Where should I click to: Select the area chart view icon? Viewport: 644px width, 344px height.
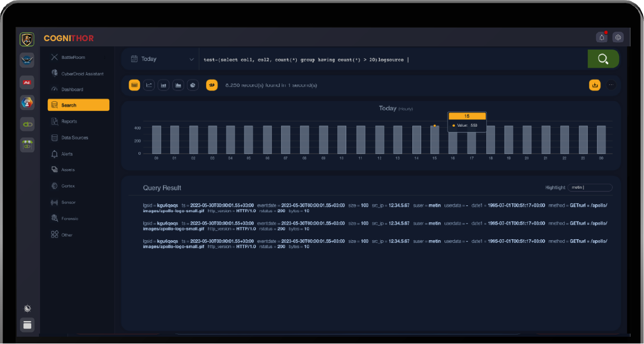coord(178,85)
